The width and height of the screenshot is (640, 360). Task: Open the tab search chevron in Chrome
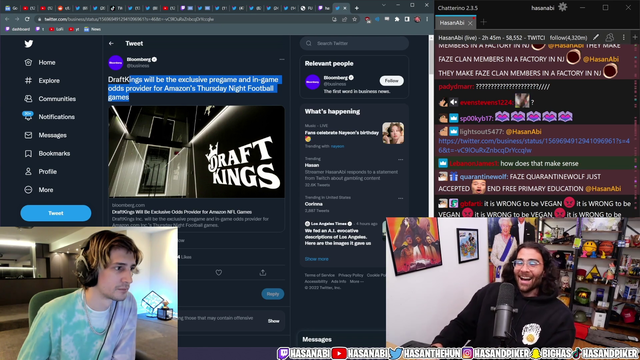[383, 5]
